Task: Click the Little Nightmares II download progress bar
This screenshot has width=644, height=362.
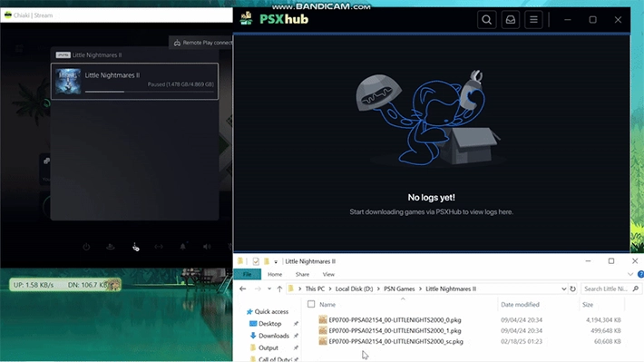Action: click(x=150, y=92)
